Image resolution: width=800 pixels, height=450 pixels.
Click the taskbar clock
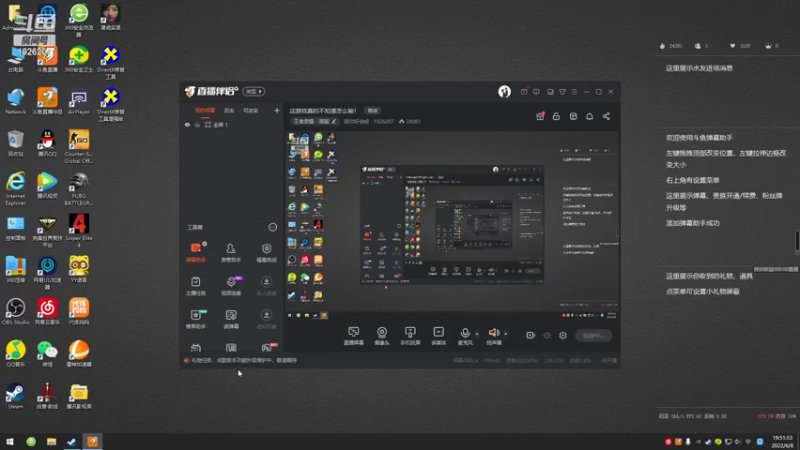pyautogui.click(x=783, y=441)
